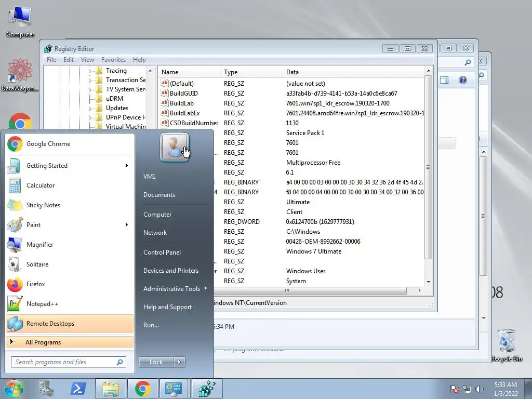Open Magnifier from Start menu
The image size is (532, 399).
[x=70, y=244]
